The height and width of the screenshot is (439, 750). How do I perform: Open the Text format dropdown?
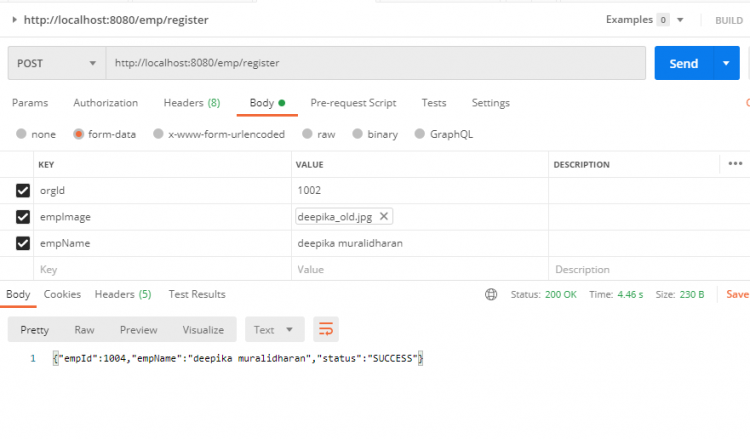pos(276,330)
